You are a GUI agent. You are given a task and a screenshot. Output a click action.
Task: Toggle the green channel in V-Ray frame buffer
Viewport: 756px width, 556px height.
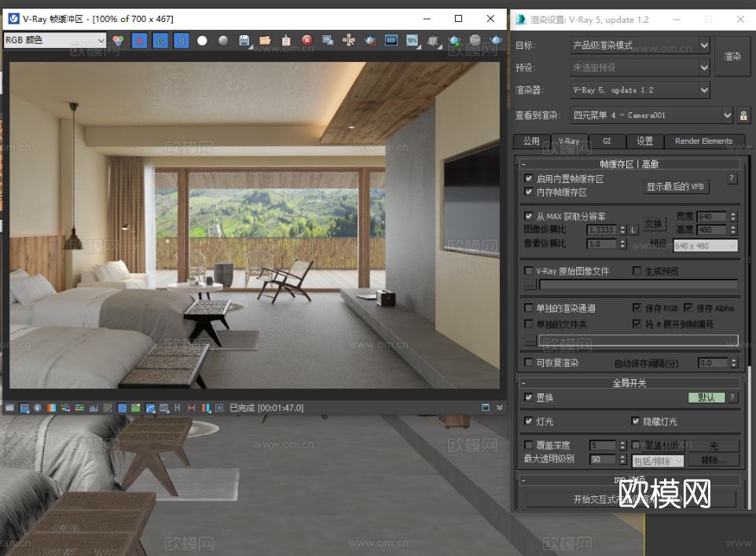pos(160,41)
